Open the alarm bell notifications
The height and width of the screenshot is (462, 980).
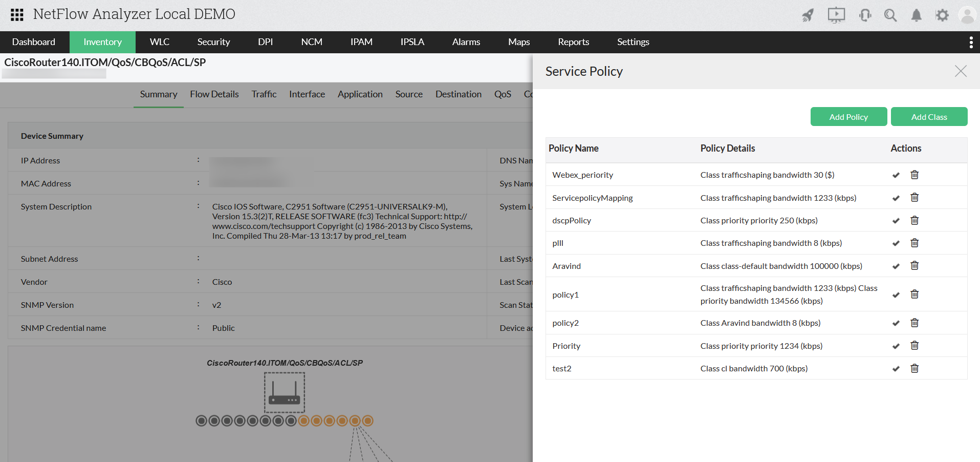[x=916, y=15]
